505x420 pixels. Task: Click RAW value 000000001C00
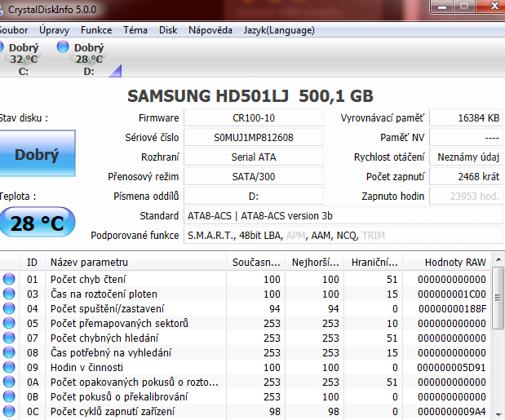click(x=452, y=294)
